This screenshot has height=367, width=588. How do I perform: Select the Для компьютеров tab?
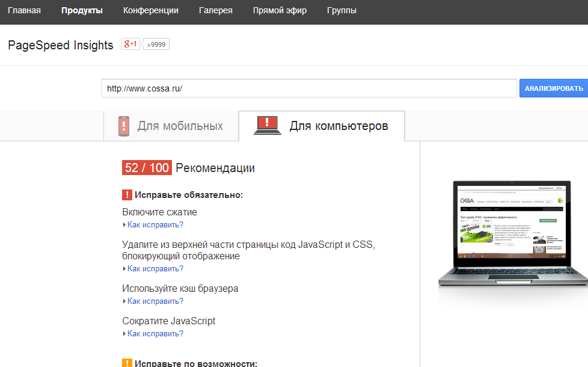pyautogui.click(x=322, y=126)
